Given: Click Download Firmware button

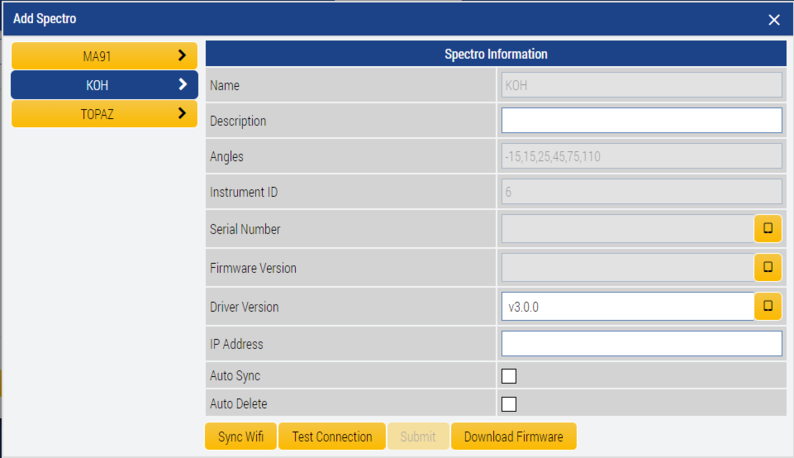Looking at the screenshot, I should coord(513,437).
